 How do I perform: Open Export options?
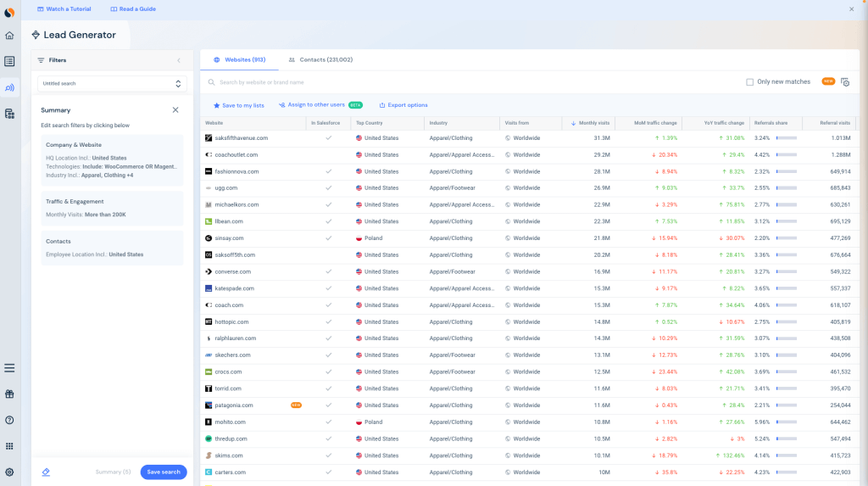[x=403, y=105]
